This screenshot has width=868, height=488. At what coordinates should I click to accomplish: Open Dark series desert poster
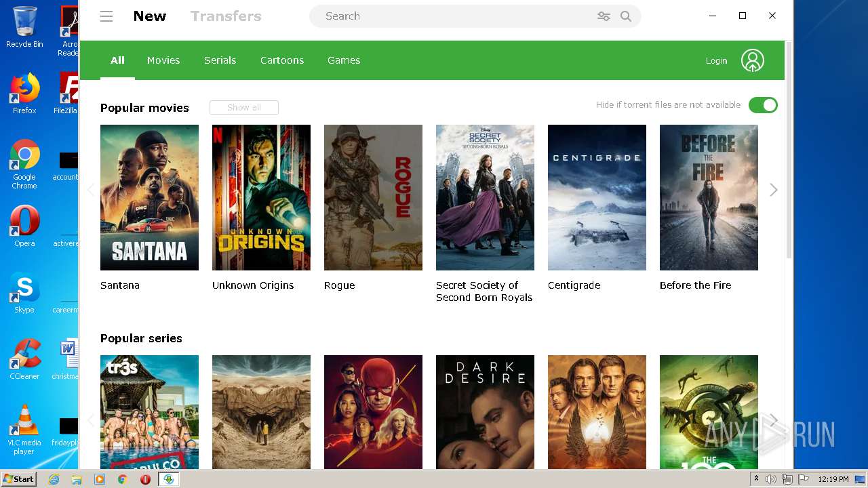[261, 411]
